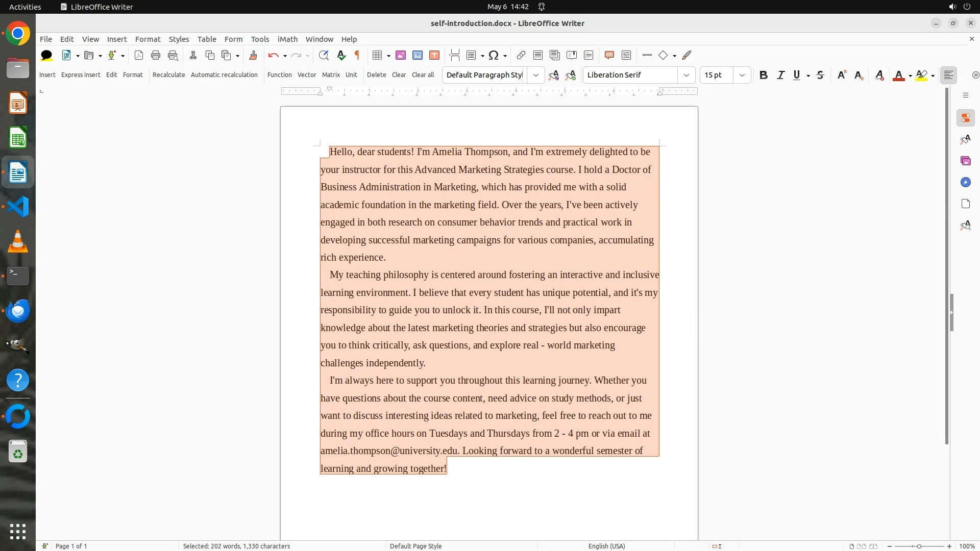Click the Find & Replace icon
980x551 pixels.
pyautogui.click(x=324, y=55)
